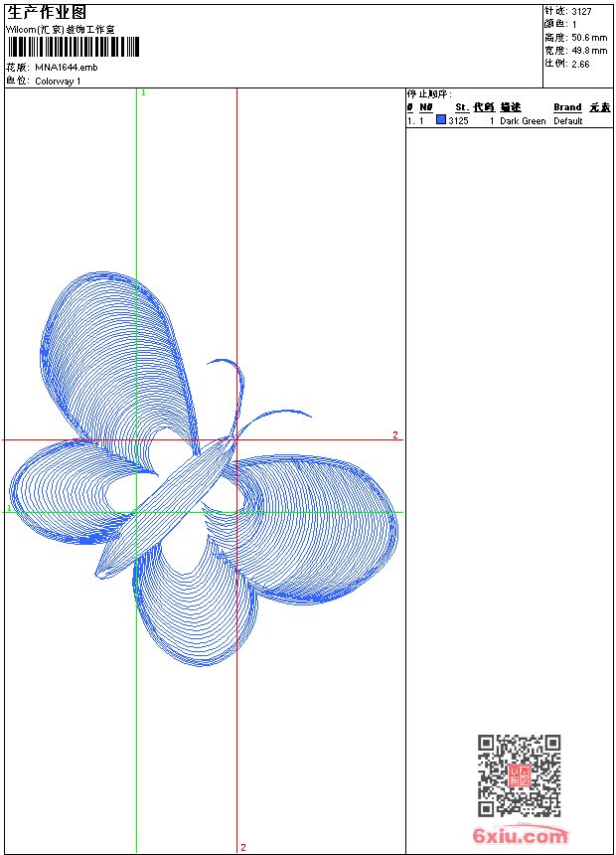Viewport: 616px width, 855px height.
Task: Click the butterfly's bottom wing
Action: (x=194, y=606)
